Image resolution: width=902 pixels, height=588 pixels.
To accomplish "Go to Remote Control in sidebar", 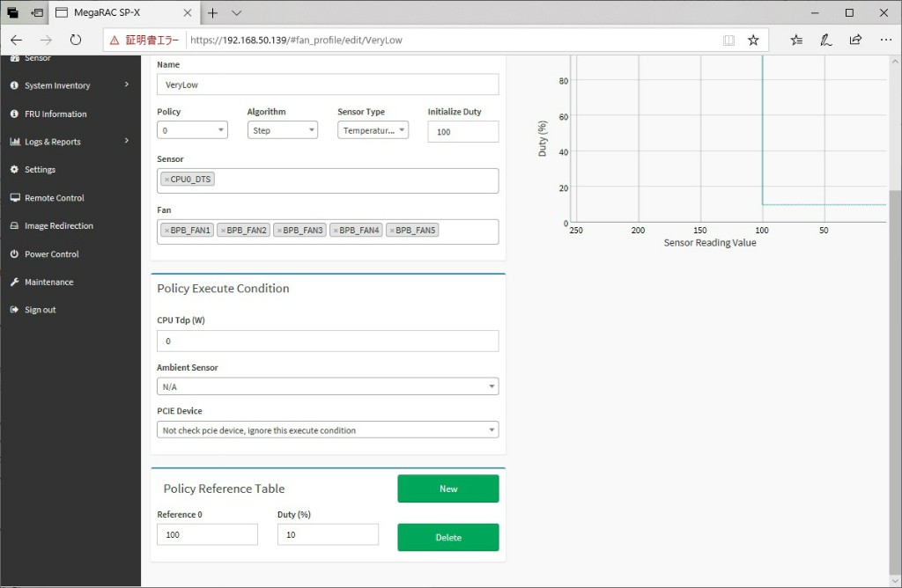I will pyautogui.click(x=55, y=198).
